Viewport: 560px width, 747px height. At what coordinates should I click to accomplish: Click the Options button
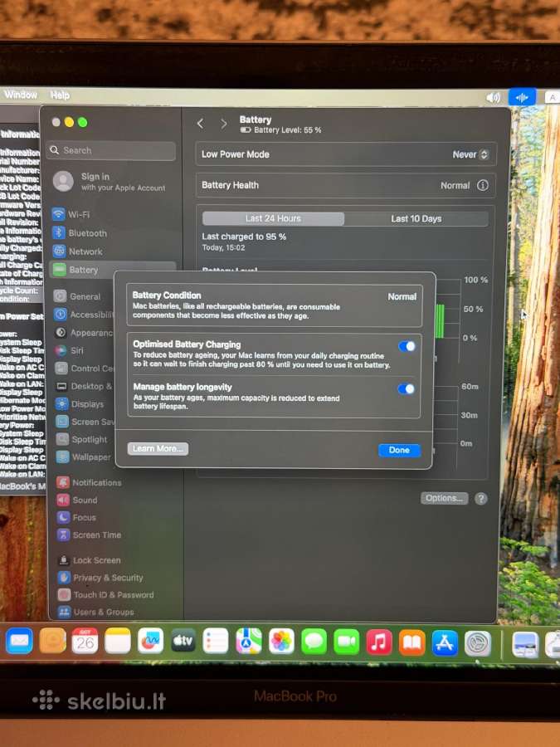click(x=445, y=498)
